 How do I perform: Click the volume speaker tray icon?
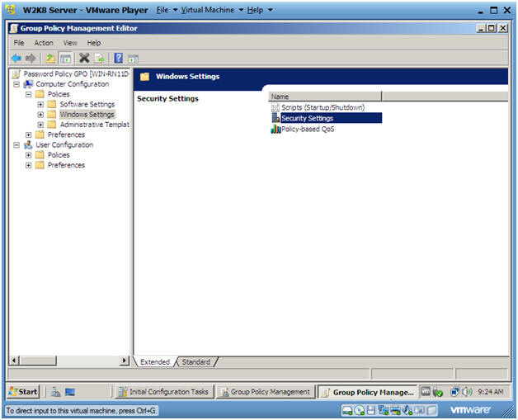(467, 392)
